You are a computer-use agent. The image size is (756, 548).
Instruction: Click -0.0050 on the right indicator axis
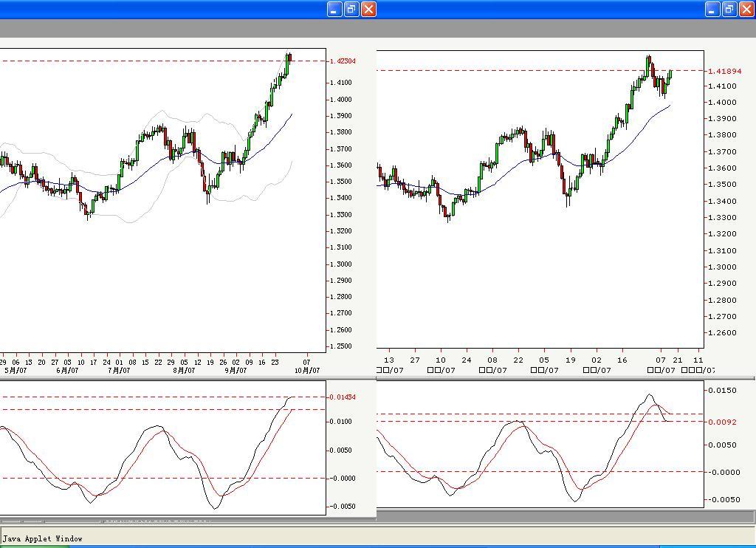point(724,500)
